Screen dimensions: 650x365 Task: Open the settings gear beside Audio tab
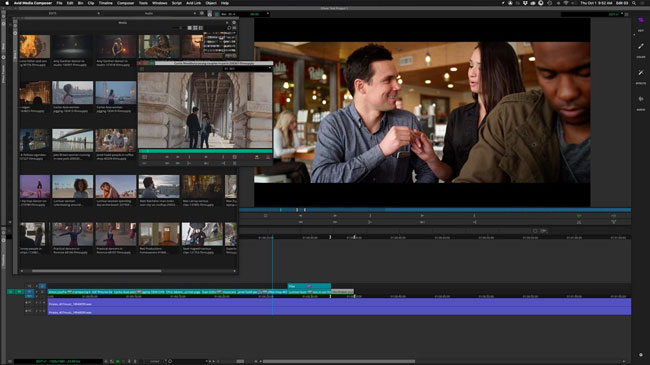point(202,14)
